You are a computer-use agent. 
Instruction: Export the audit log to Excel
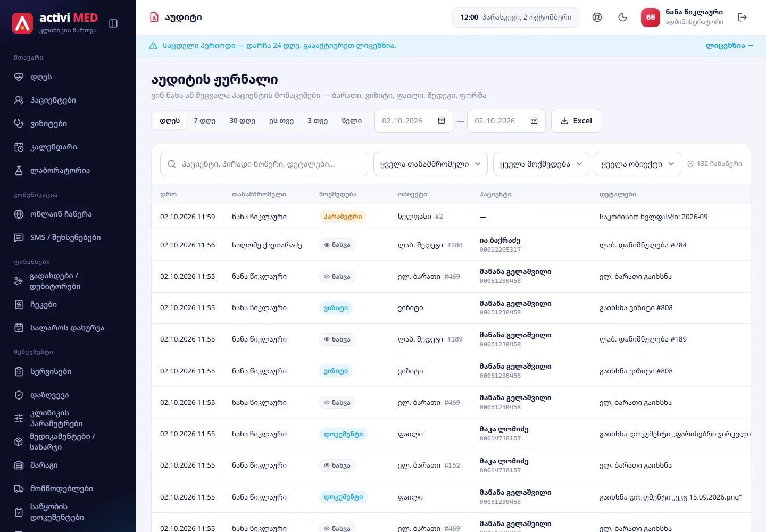coord(576,121)
